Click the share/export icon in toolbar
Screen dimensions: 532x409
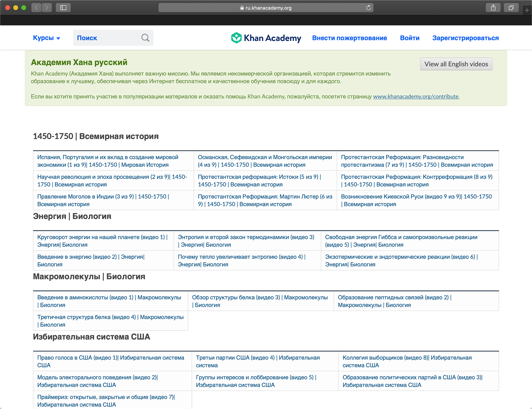click(x=493, y=8)
